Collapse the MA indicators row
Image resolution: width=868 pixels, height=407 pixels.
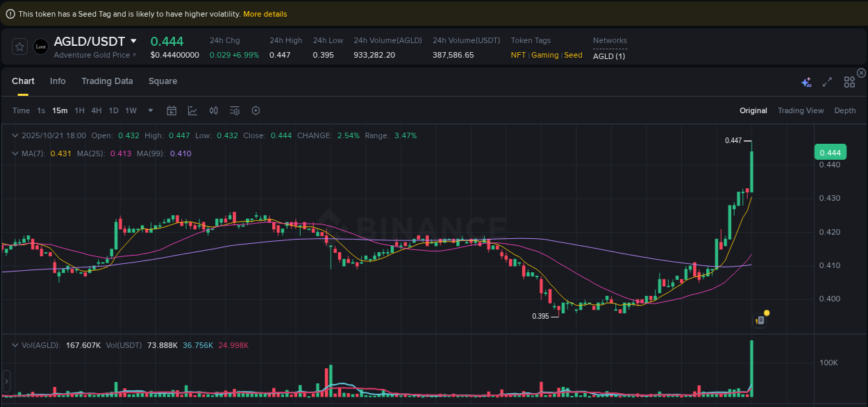[x=15, y=153]
